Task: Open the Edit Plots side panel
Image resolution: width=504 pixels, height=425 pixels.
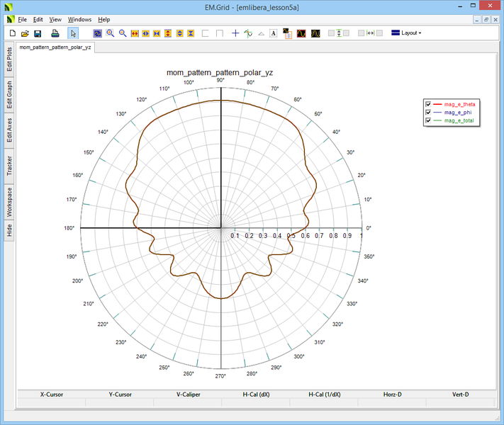Action: coord(9,58)
